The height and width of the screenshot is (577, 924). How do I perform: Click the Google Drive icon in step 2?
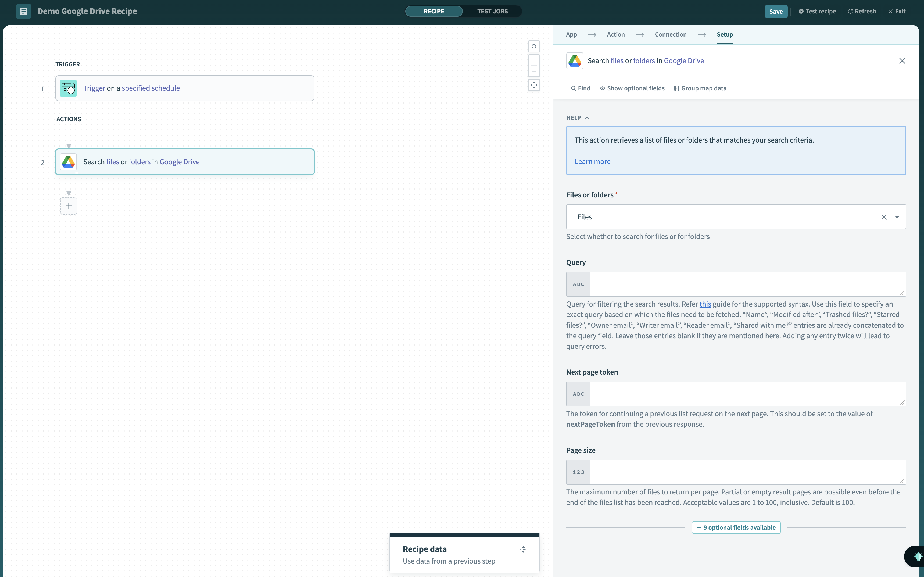[x=68, y=162]
